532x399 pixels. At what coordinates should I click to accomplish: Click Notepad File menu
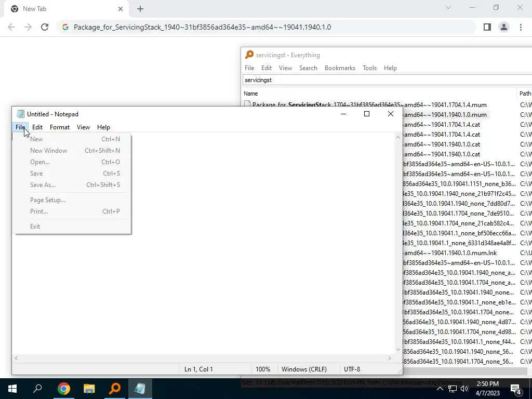point(20,127)
